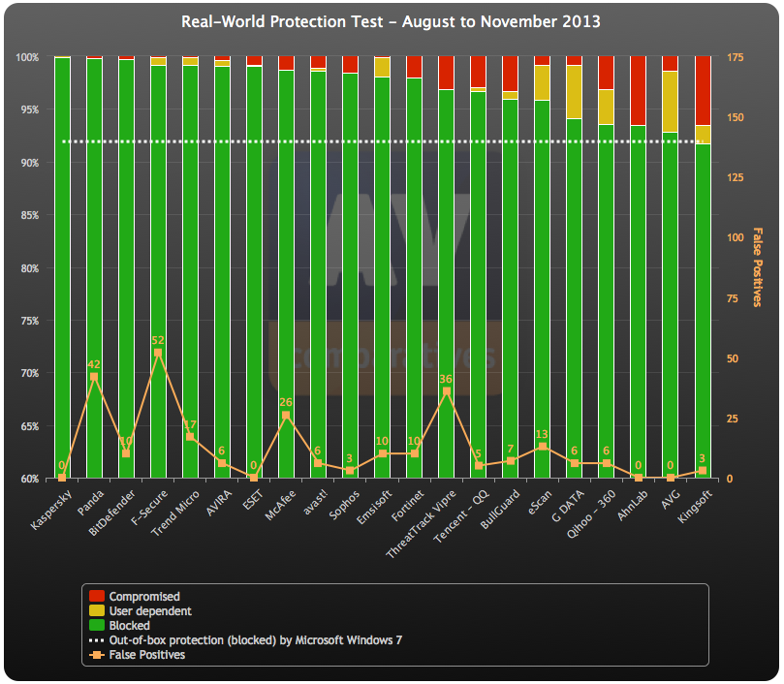Select McAfee false positive point labeled 26
784x684 pixels.
pos(286,416)
